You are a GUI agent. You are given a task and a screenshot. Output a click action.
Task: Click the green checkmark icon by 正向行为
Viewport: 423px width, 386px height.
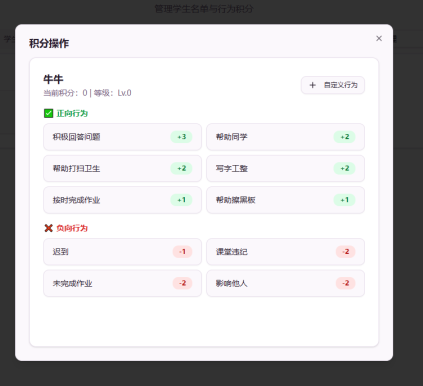click(x=48, y=113)
